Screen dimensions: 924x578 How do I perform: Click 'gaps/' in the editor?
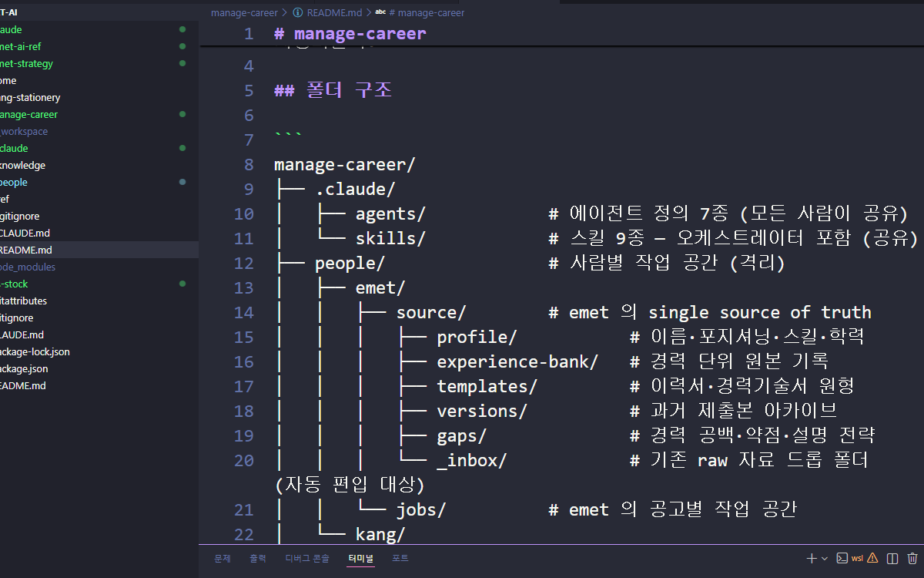point(462,435)
